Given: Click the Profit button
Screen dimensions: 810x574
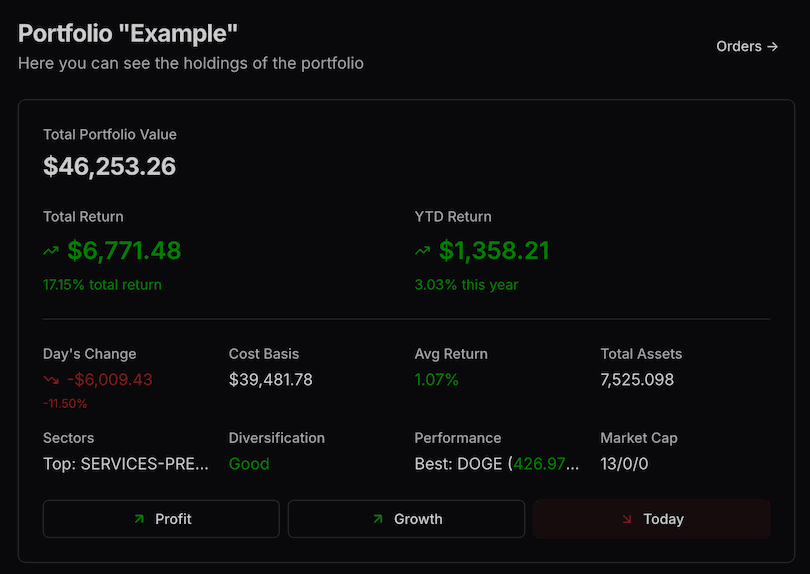Looking at the screenshot, I should pos(161,519).
